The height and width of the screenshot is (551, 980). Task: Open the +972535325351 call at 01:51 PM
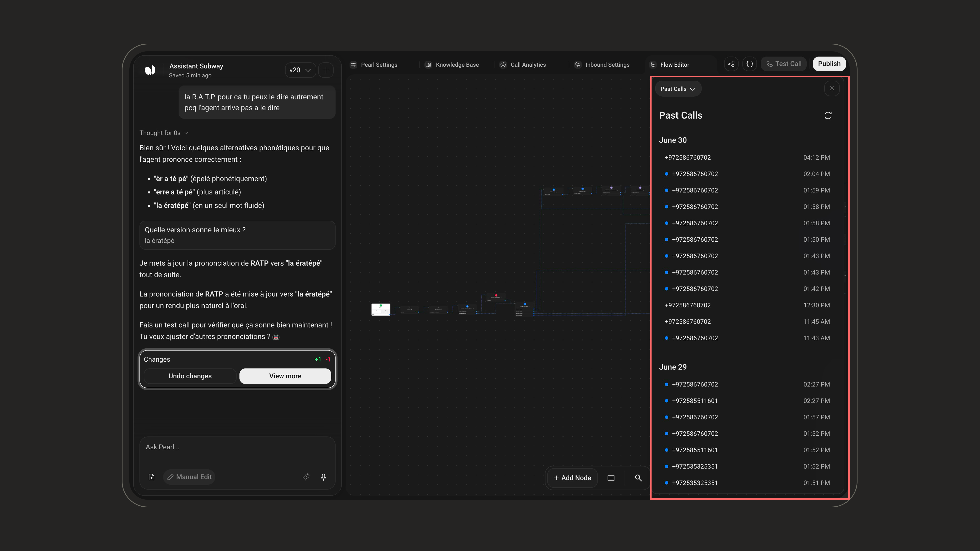coord(747,483)
